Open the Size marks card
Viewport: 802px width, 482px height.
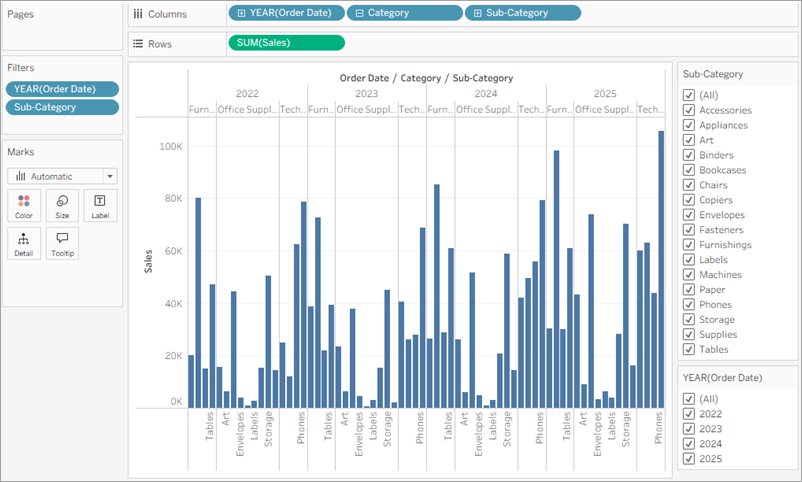62,205
